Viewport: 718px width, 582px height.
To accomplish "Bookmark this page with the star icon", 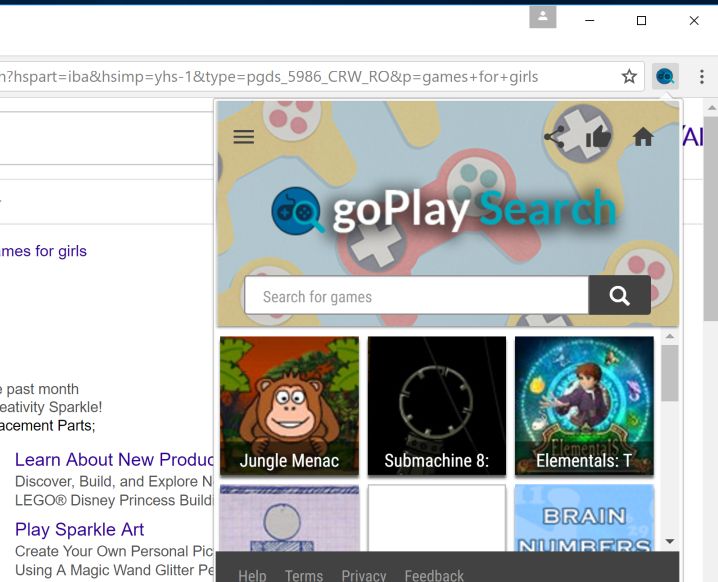I will tap(629, 76).
